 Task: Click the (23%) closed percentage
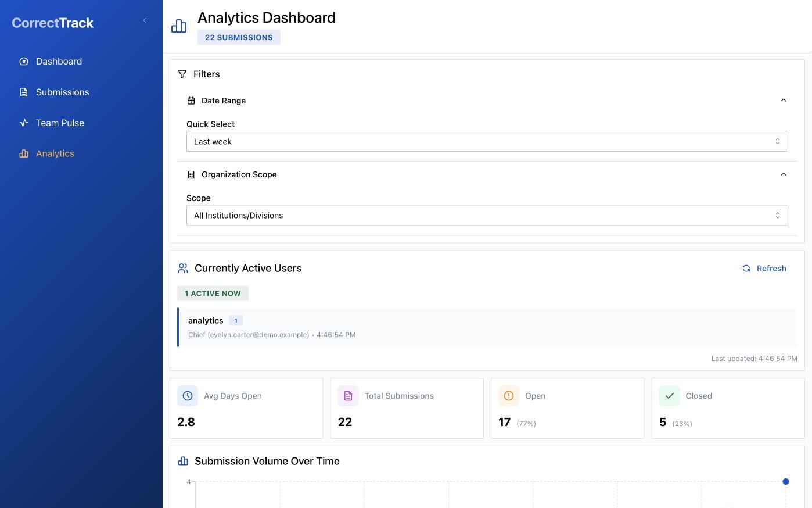(682, 424)
